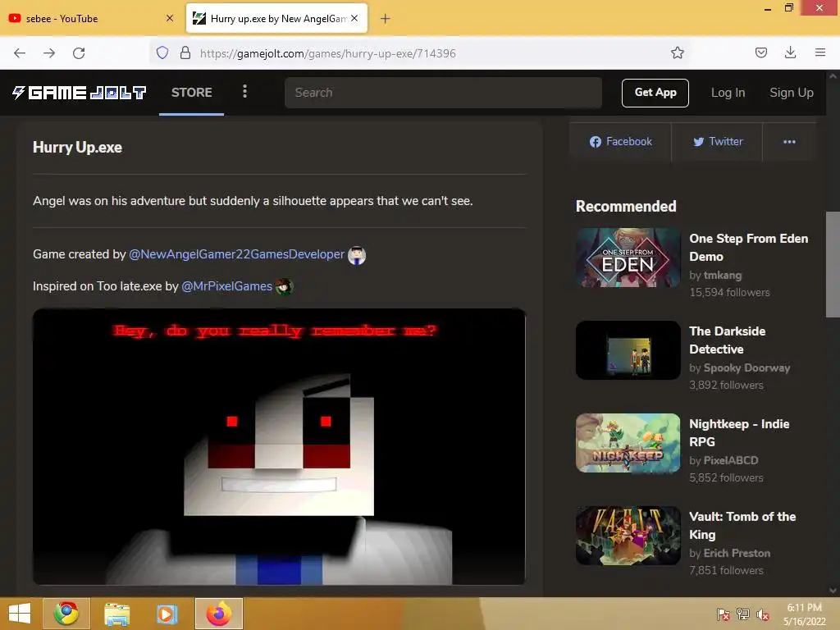Click the muted volume tray icon
840x630 pixels.
click(x=763, y=614)
